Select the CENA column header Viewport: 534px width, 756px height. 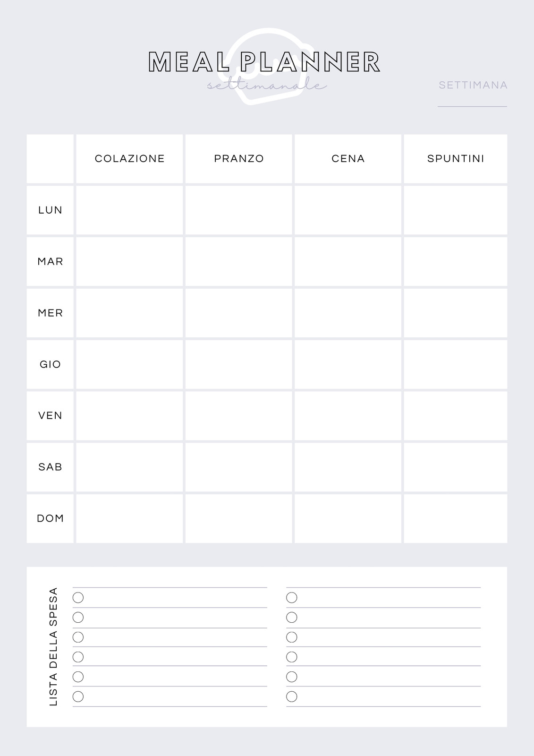coord(348,159)
